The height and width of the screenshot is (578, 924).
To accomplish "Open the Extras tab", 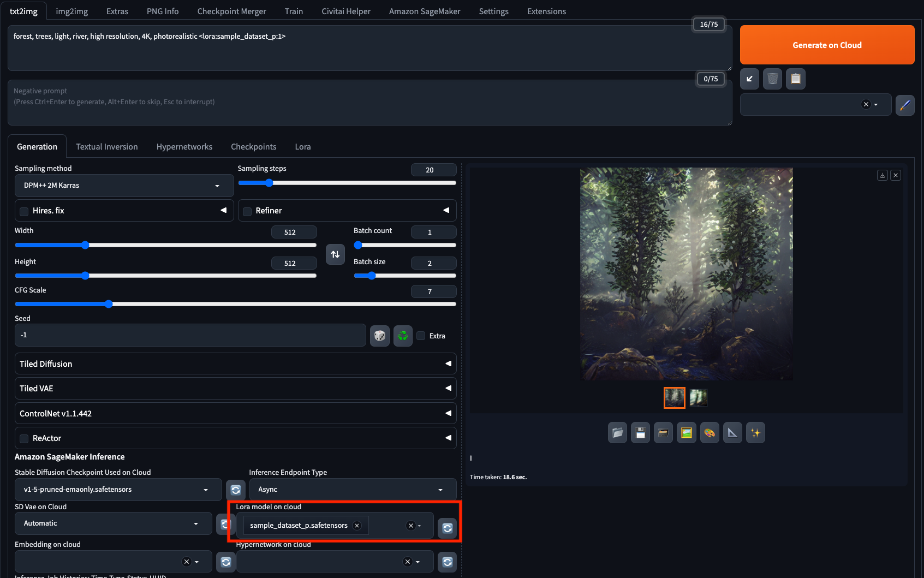I will (117, 11).
